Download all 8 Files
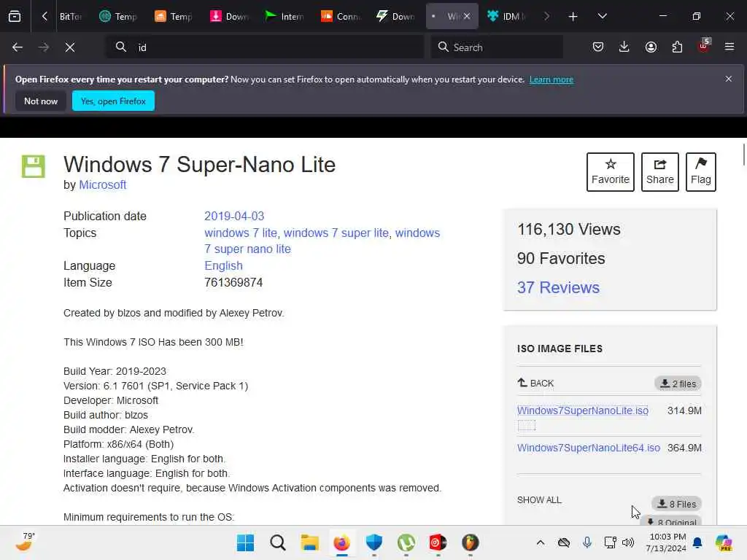Viewport: 747px width, 560px height. point(676,504)
